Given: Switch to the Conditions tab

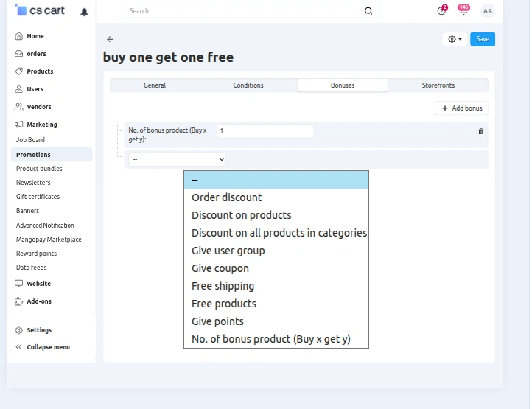Looking at the screenshot, I should (x=248, y=85).
